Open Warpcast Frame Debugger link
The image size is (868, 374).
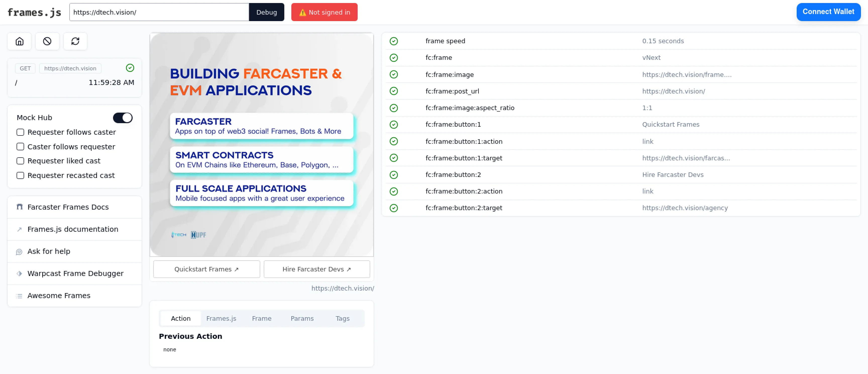(x=74, y=273)
